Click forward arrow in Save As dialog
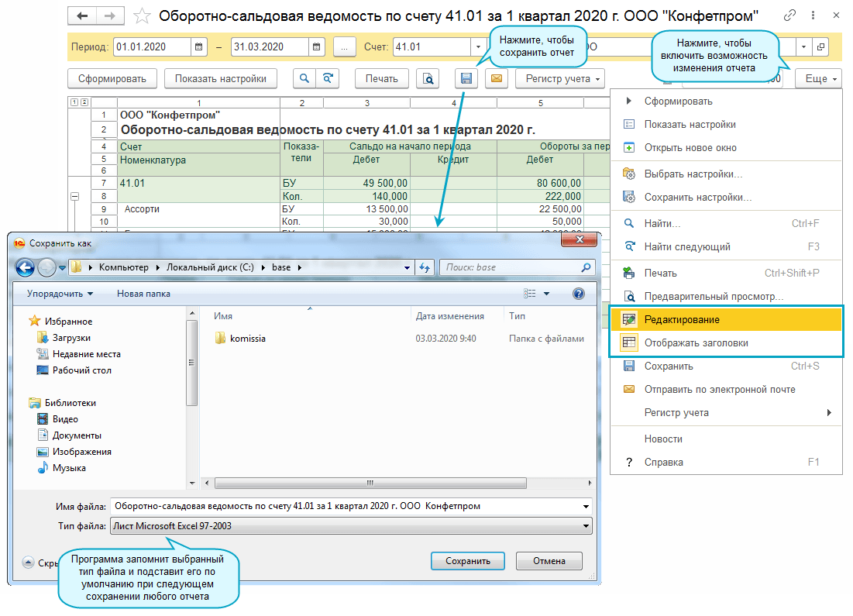The image size is (853, 616). tap(46, 267)
